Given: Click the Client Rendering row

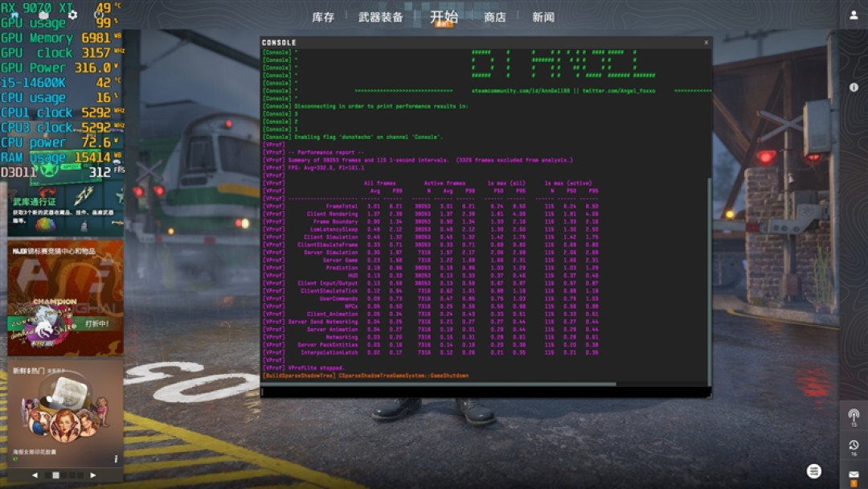Looking at the screenshot, I should 432,214.
